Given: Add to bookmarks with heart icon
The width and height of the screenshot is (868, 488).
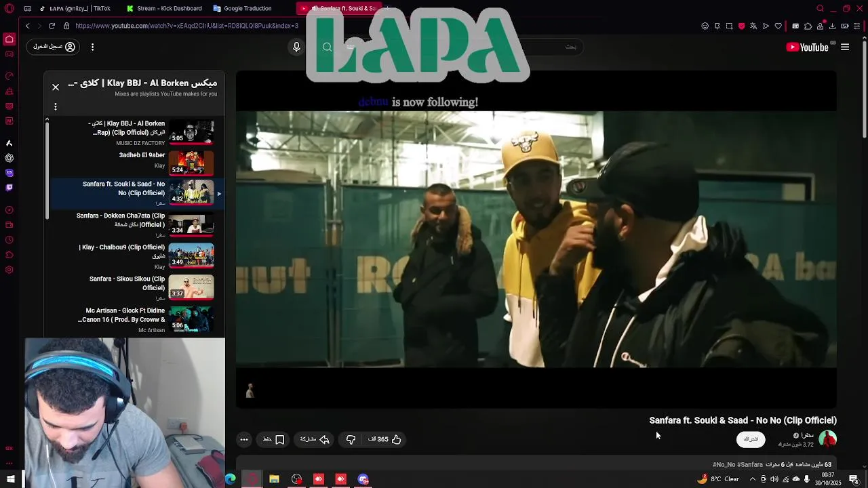Looking at the screenshot, I should coord(778,26).
